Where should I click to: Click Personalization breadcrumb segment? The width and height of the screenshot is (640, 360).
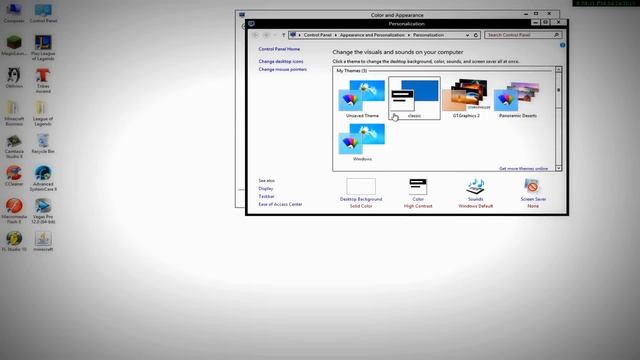[x=428, y=35]
